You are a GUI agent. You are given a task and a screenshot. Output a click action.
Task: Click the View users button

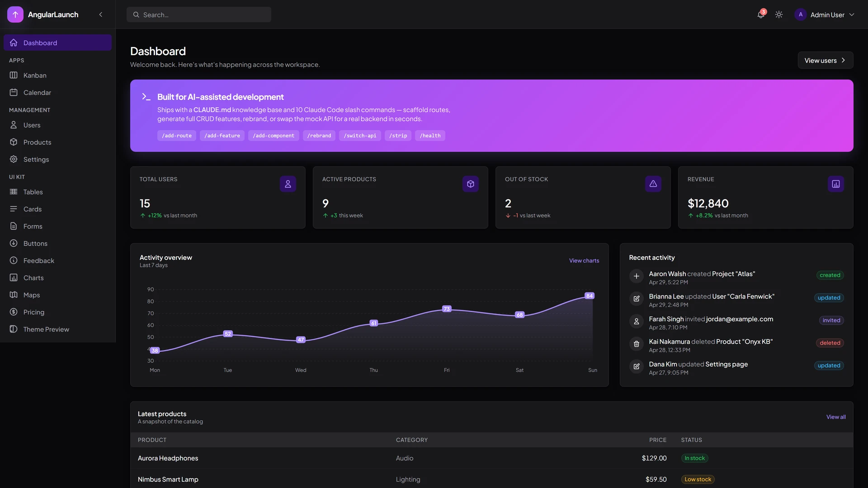click(x=825, y=60)
